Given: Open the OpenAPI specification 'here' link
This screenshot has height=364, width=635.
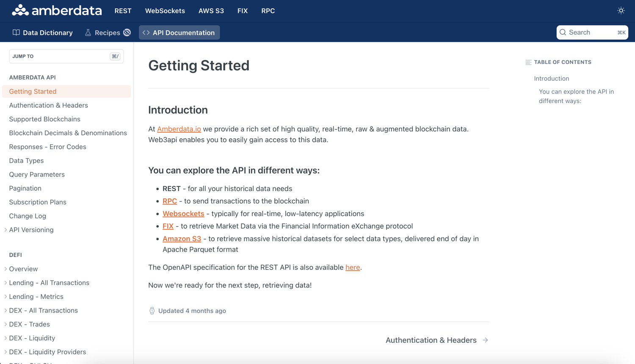Looking at the screenshot, I should pos(353,267).
